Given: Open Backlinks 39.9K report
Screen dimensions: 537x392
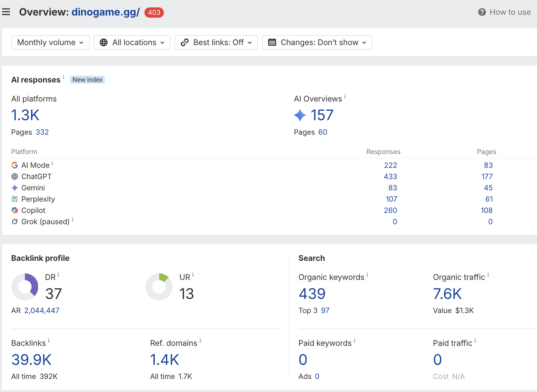Looking at the screenshot, I should pos(31,360).
